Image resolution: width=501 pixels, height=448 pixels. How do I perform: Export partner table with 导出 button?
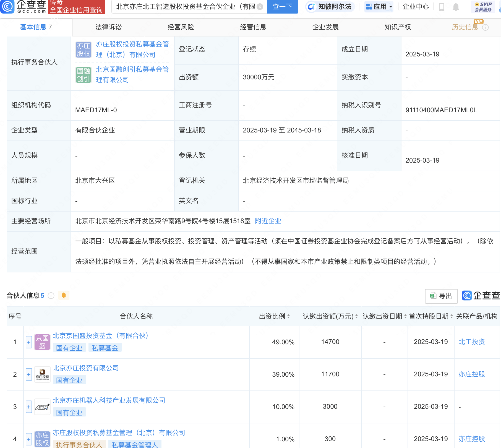pyautogui.click(x=441, y=296)
